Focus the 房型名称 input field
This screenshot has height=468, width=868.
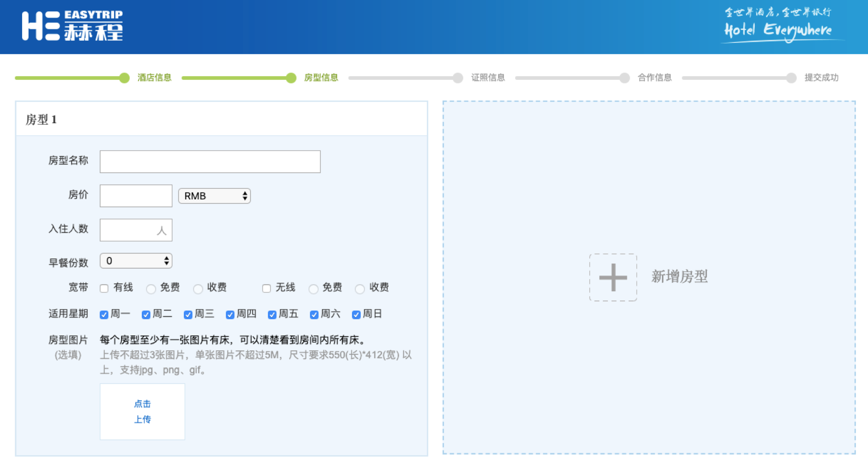(x=210, y=162)
